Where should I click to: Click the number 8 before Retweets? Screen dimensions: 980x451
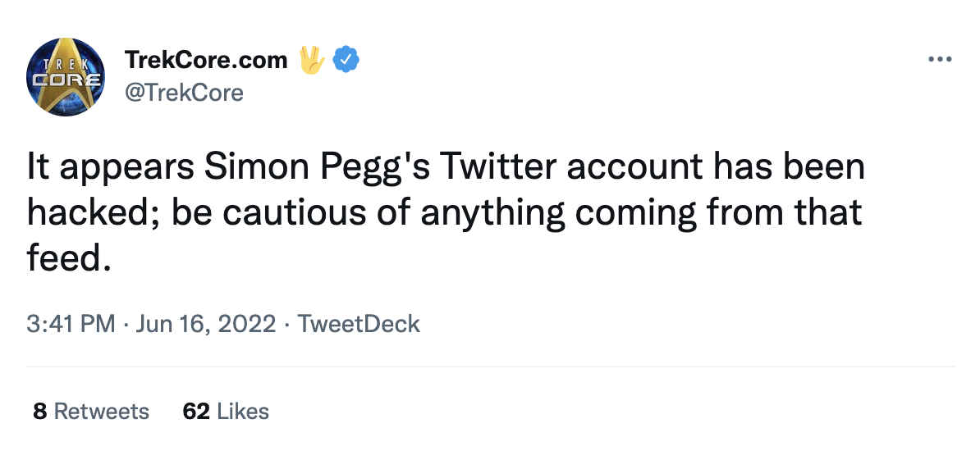(x=39, y=411)
